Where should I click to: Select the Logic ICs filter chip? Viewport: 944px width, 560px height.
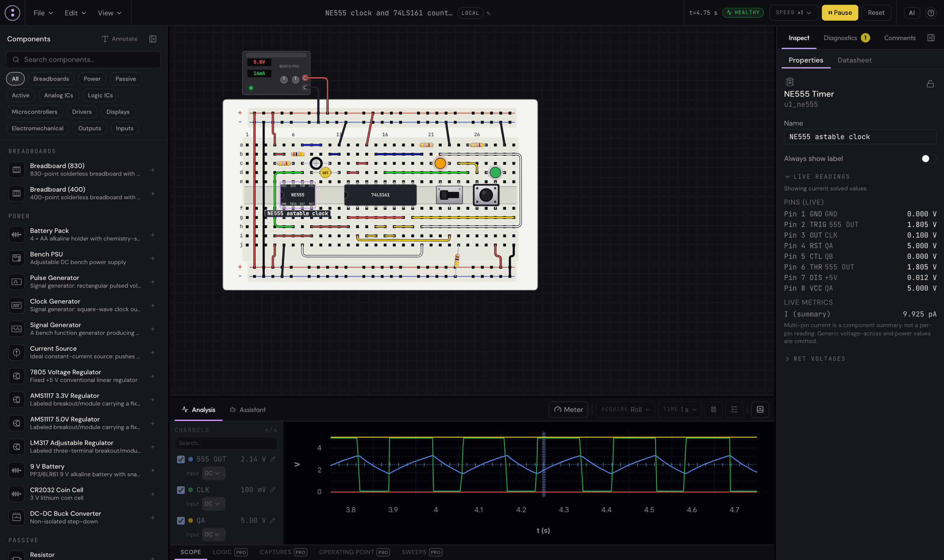100,95
